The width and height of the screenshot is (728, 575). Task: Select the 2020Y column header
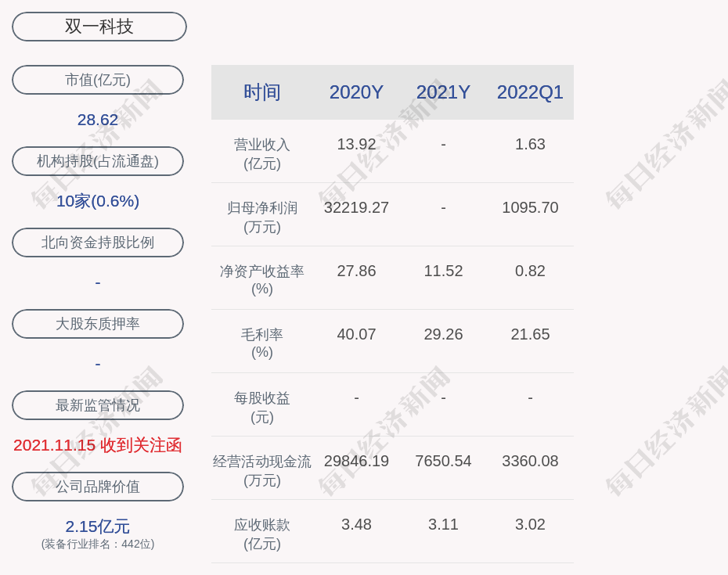(356, 92)
